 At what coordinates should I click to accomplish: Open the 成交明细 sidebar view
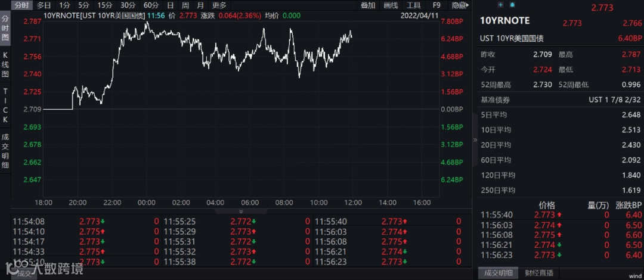point(5,151)
